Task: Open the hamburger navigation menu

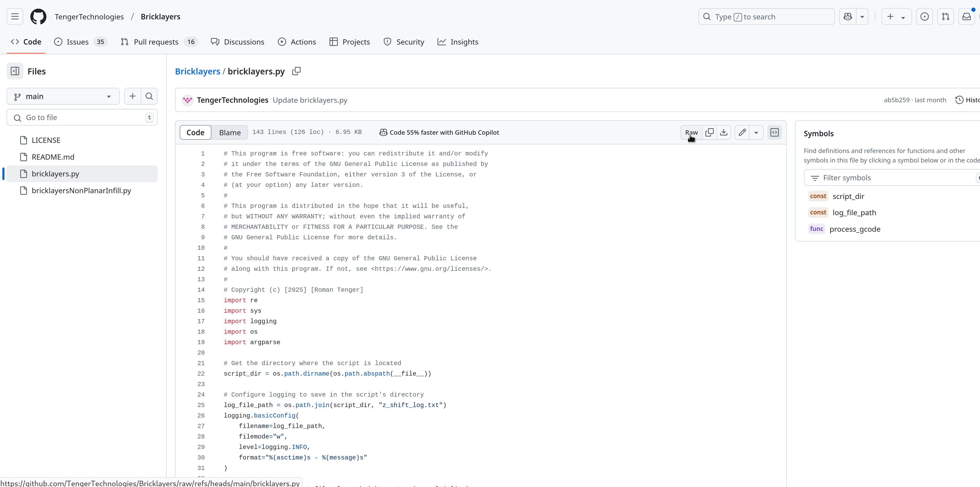Action: click(x=15, y=17)
